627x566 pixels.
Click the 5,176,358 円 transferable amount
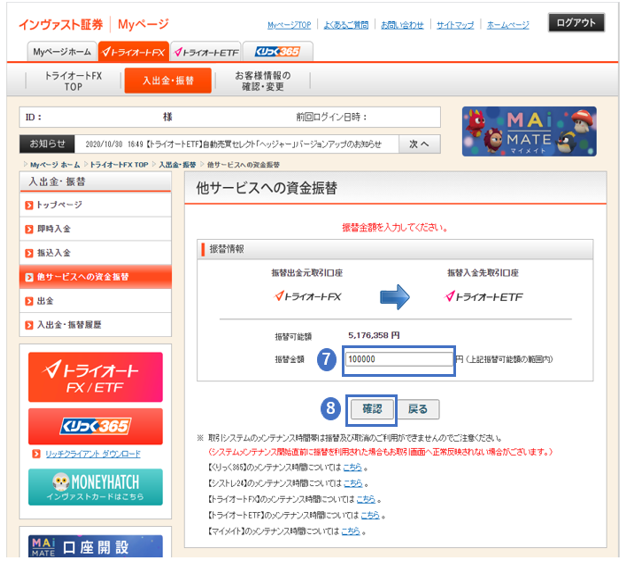pyautogui.click(x=373, y=336)
